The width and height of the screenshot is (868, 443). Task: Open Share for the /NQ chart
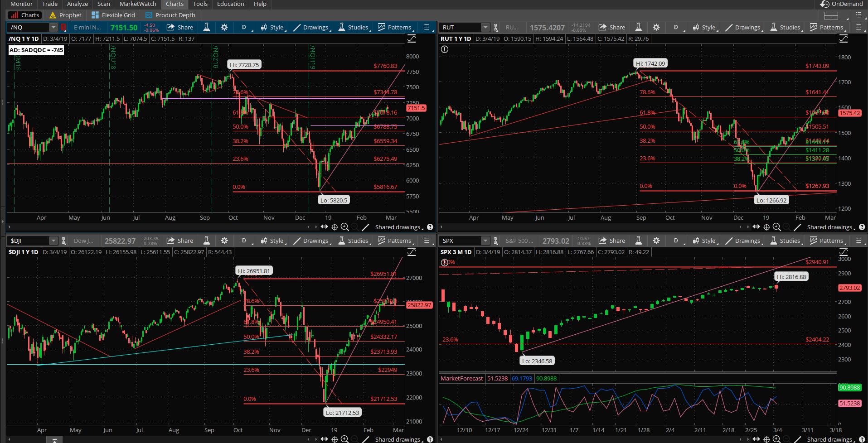[180, 27]
